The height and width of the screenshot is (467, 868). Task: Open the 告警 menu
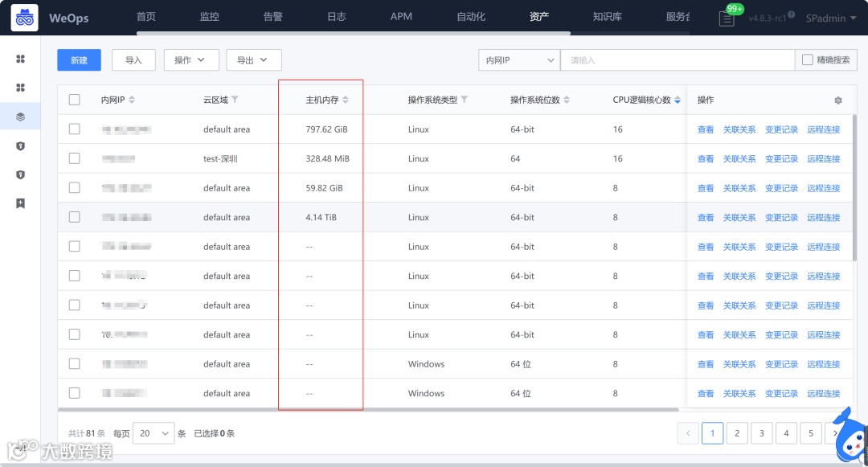[x=273, y=17]
